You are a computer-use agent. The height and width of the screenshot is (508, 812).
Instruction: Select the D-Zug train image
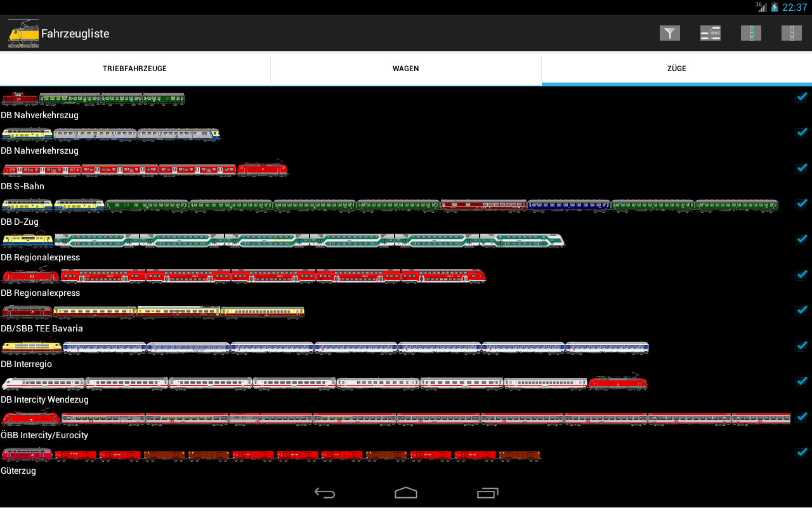coord(390,204)
